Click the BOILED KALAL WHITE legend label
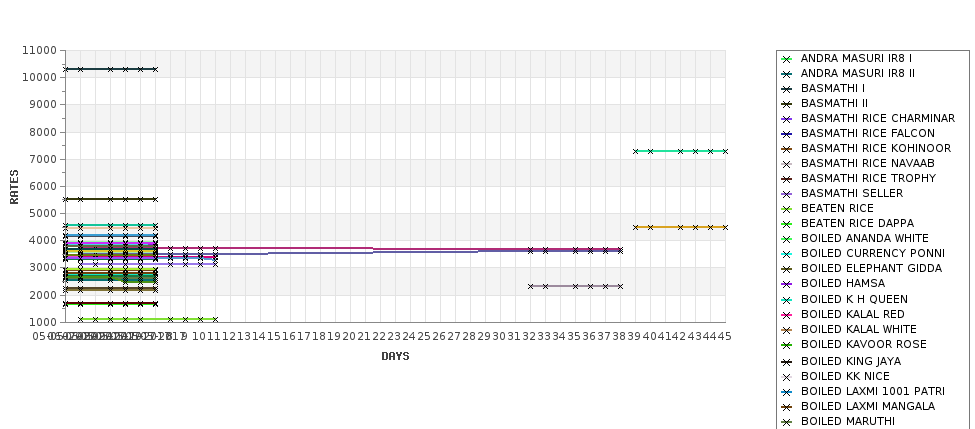The width and height of the screenshot is (975, 429). [x=859, y=329]
